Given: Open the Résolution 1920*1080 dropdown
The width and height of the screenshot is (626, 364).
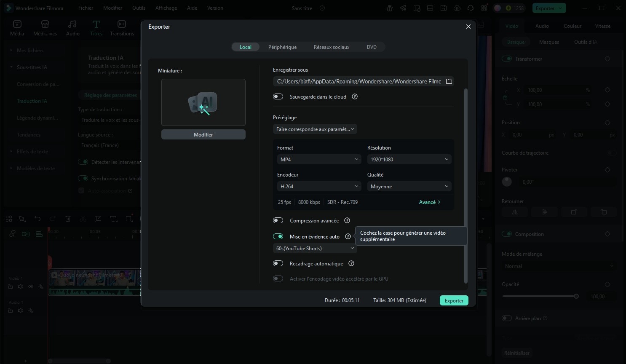Looking at the screenshot, I should click(409, 159).
